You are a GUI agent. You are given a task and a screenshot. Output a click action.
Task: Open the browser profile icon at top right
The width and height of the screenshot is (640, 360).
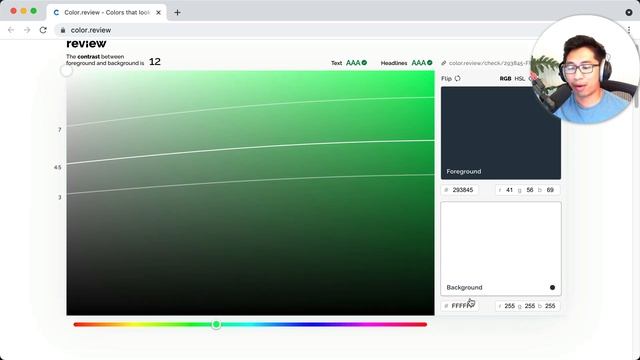tap(629, 12)
